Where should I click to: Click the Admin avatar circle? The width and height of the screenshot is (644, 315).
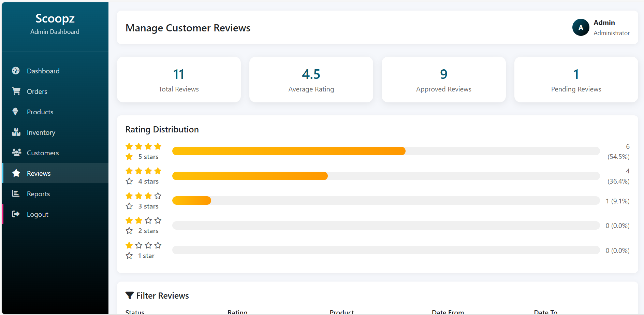[581, 28]
